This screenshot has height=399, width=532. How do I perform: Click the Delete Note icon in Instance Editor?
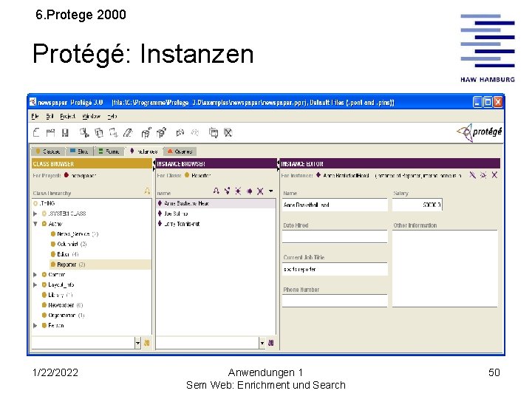pos(483,175)
